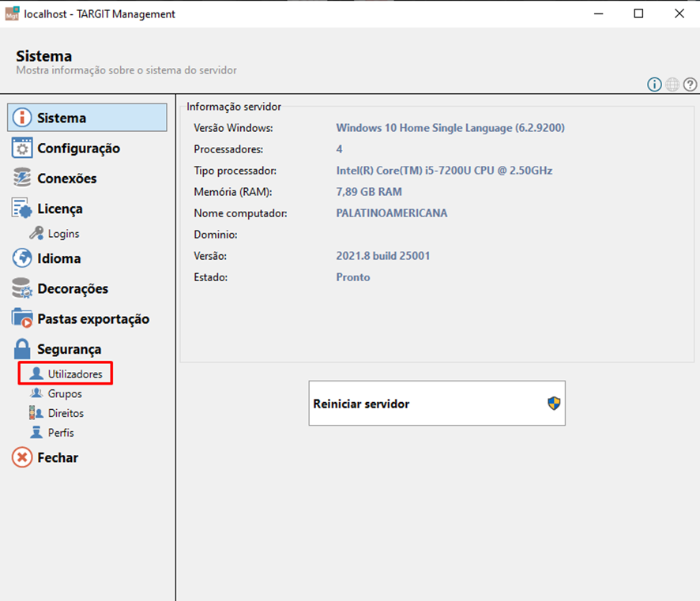Viewport: 700px width, 601px height.
Task: Click the 2021.8 build 25001 version value
Action: (383, 256)
